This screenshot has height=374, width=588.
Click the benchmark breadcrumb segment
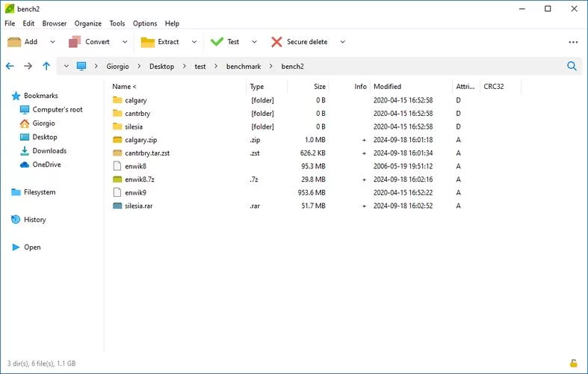[244, 67]
